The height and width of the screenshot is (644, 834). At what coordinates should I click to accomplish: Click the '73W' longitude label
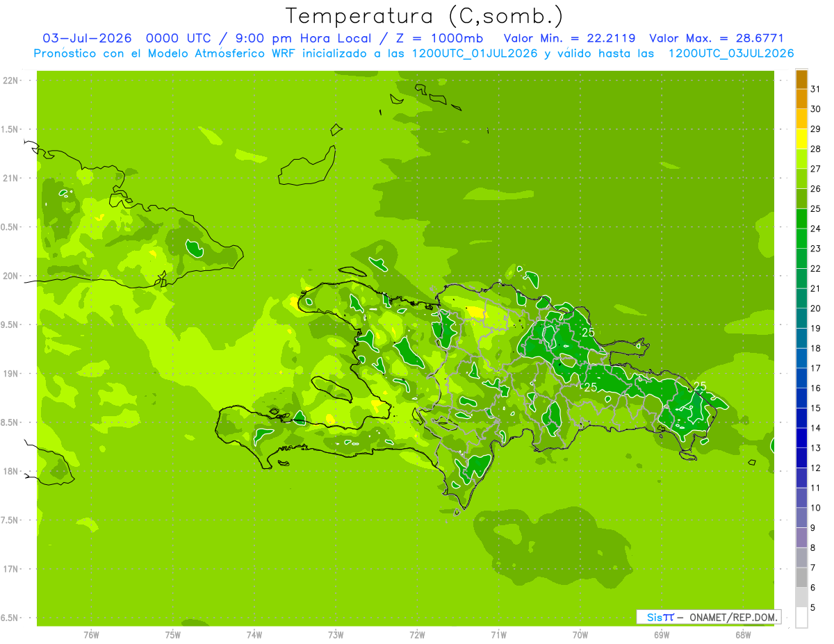(336, 635)
